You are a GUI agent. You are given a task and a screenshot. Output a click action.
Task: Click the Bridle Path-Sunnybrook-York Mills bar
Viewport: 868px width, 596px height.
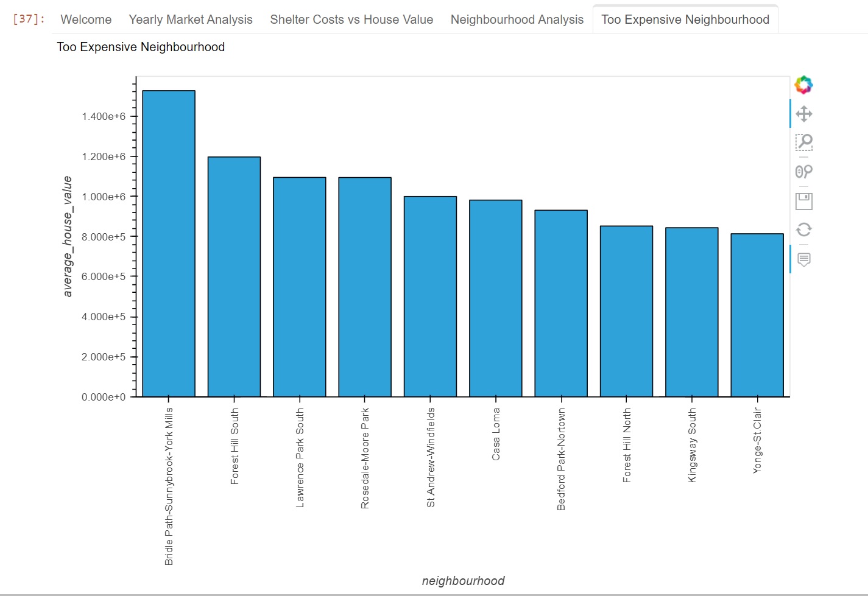(169, 244)
